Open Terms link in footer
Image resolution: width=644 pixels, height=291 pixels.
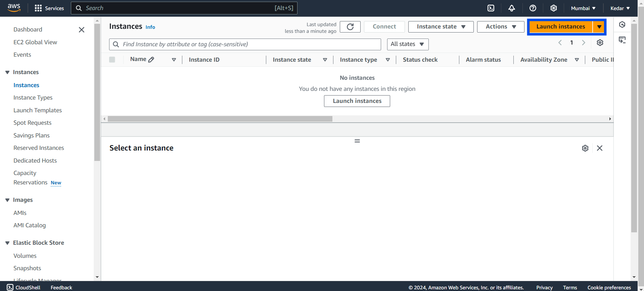coord(570,288)
